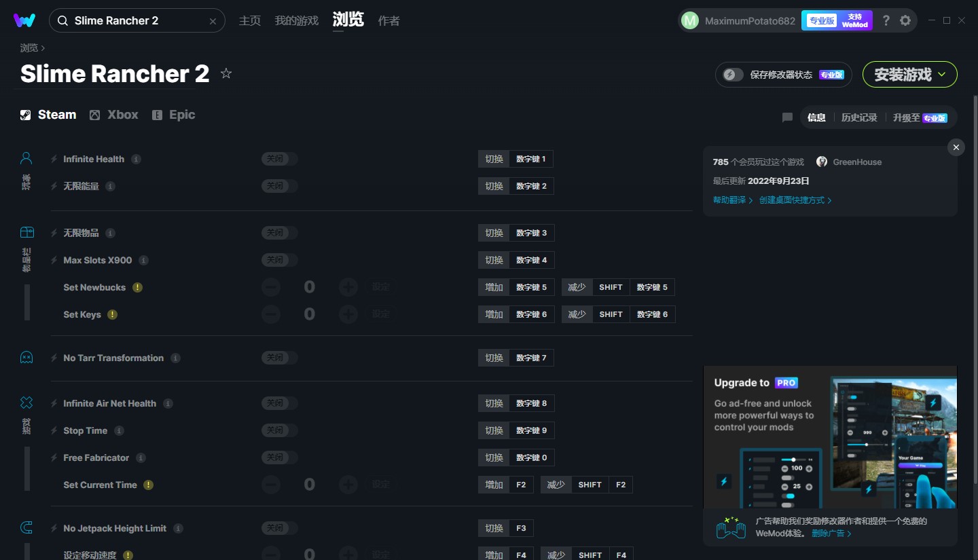This screenshot has width=978, height=560.
Task: Click 删除广告 remove ads link
Action: 831,534
